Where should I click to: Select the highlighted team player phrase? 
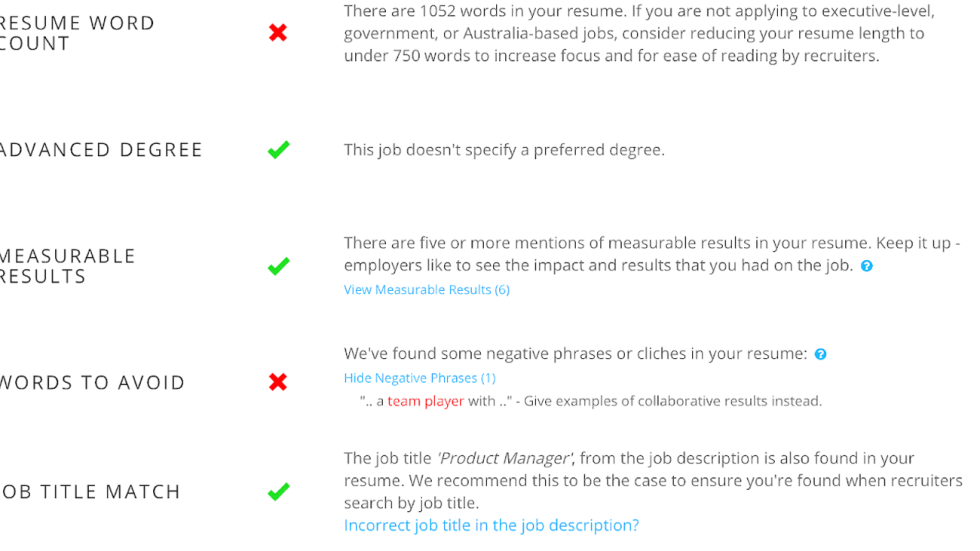pos(423,400)
